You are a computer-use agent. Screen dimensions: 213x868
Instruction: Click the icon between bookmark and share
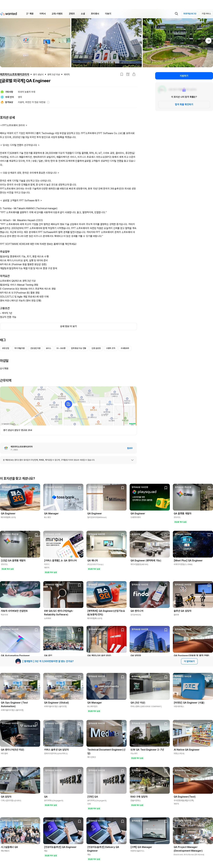coord(128,74)
